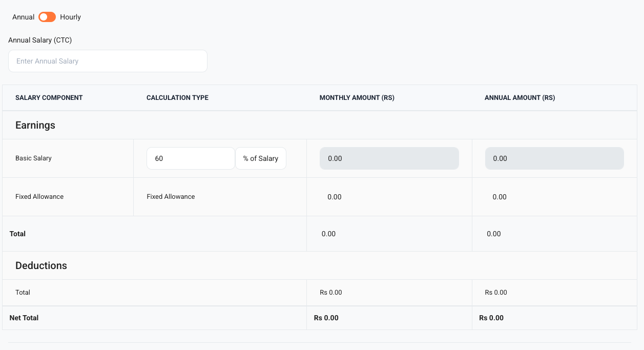The width and height of the screenshot is (644, 350).
Task: Click the Basic Salary percentage field showing 60
Action: pyautogui.click(x=191, y=158)
